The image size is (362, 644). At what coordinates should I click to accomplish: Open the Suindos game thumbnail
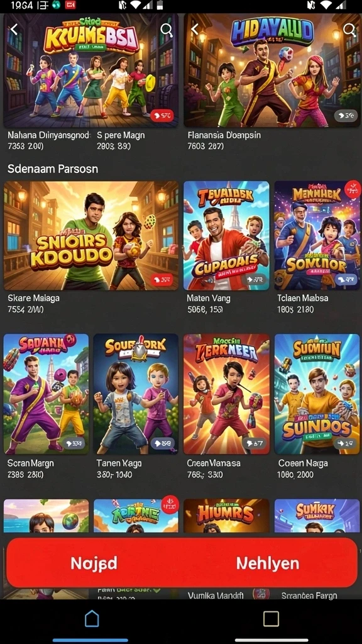(317, 394)
